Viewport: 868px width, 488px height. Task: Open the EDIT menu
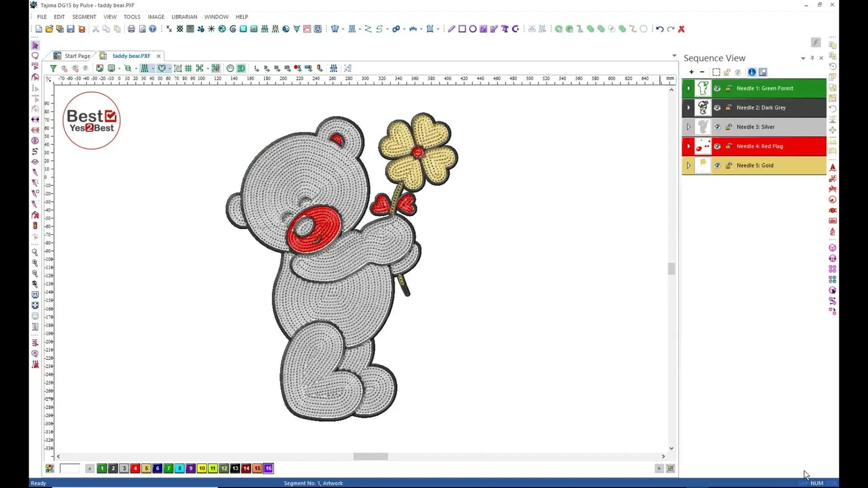point(59,17)
